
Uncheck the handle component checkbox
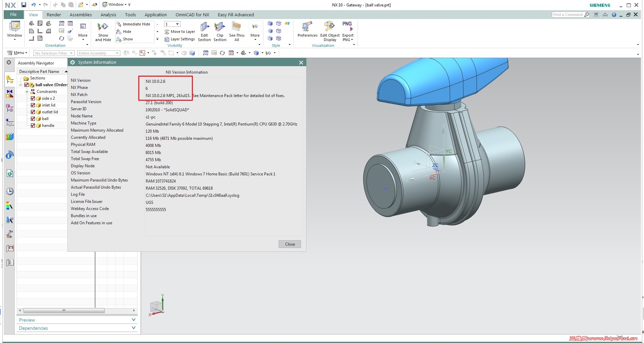pyautogui.click(x=33, y=126)
